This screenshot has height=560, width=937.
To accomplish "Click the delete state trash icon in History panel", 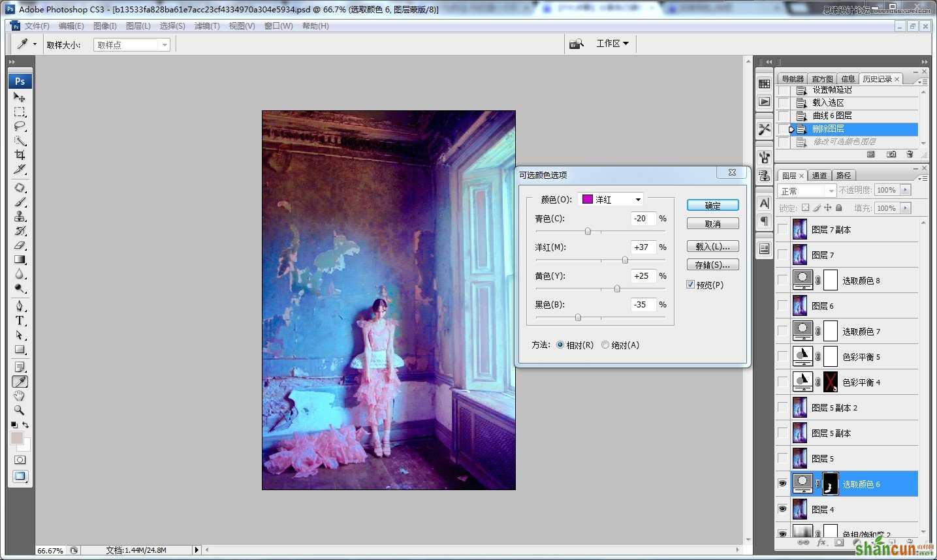I will (910, 155).
